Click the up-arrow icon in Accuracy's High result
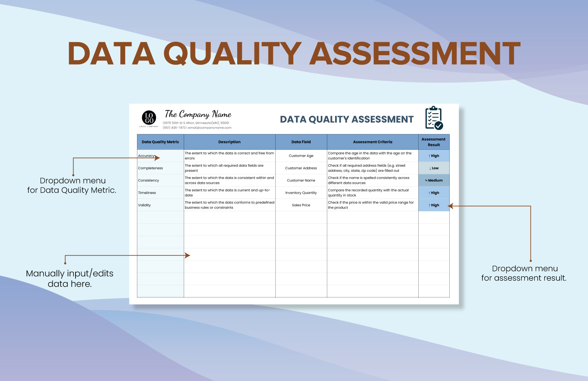 click(x=430, y=156)
